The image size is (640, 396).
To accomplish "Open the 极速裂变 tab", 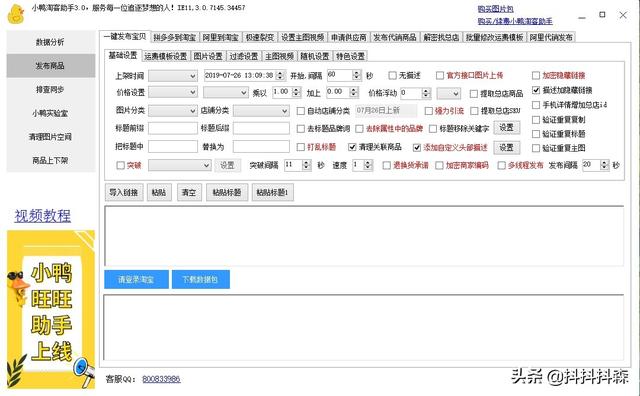I will tap(260, 37).
